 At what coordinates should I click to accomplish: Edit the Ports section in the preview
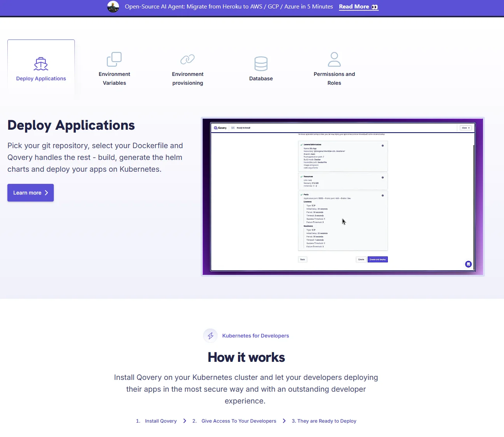coord(382,195)
